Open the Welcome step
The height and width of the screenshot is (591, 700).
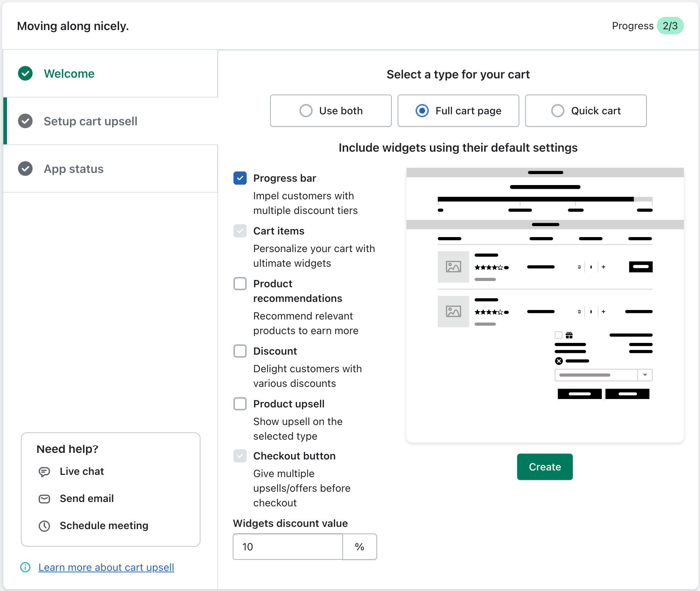[x=111, y=73]
